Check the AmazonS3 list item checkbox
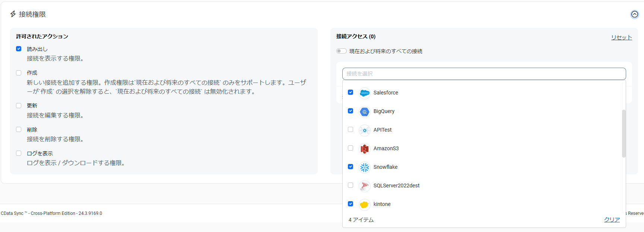The height and width of the screenshot is (232, 644). pyautogui.click(x=350, y=148)
